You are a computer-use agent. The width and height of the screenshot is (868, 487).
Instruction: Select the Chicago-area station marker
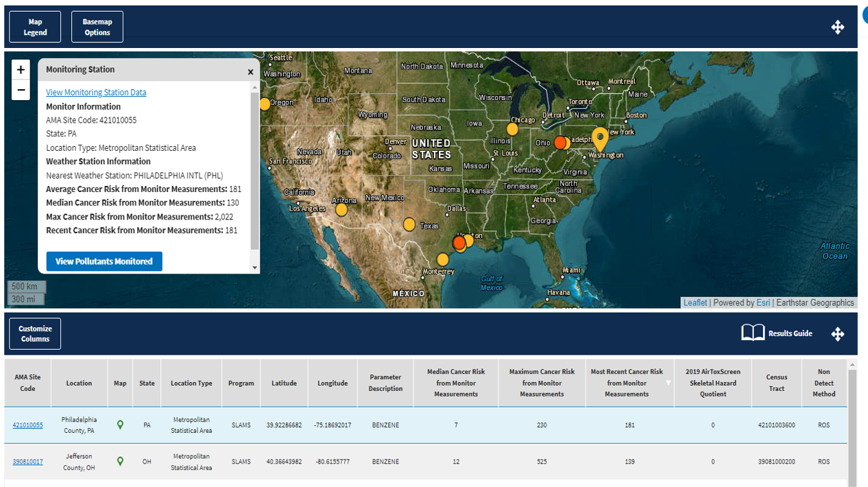tap(512, 129)
